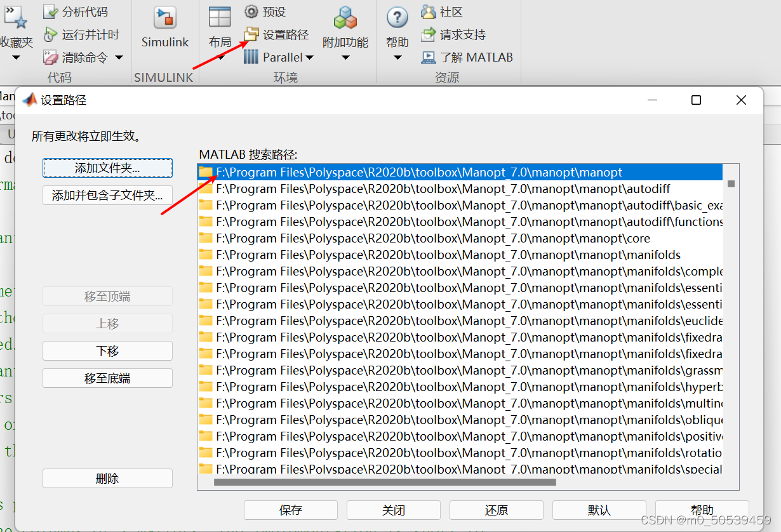
Task: Click Default (默认) button
Action: pyautogui.click(x=599, y=510)
